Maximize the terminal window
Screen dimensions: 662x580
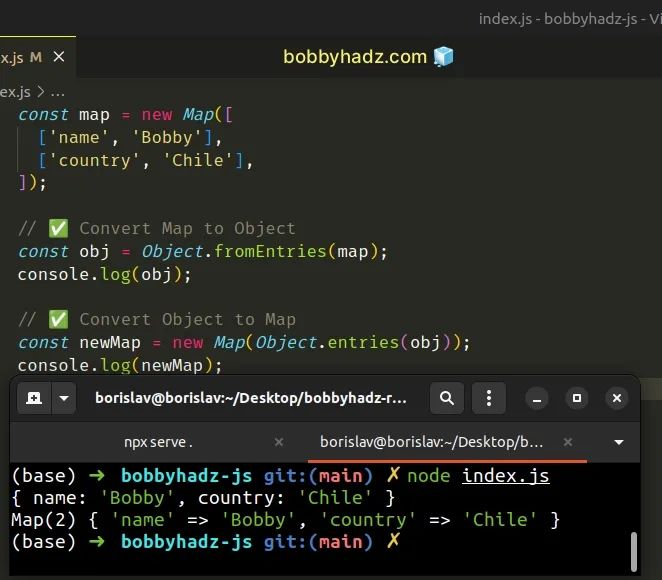[577, 398]
